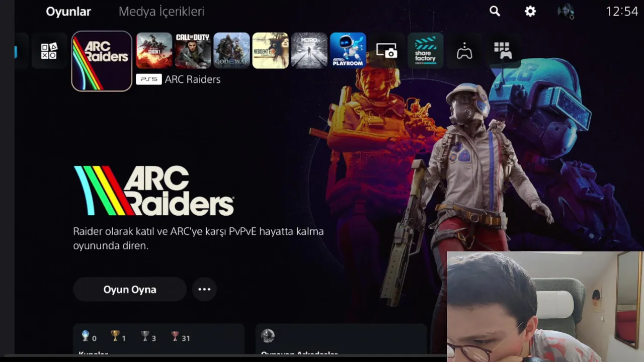Click the platinum trophy count icon
This screenshot has height=362, width=644.
(x=86, y=336)
